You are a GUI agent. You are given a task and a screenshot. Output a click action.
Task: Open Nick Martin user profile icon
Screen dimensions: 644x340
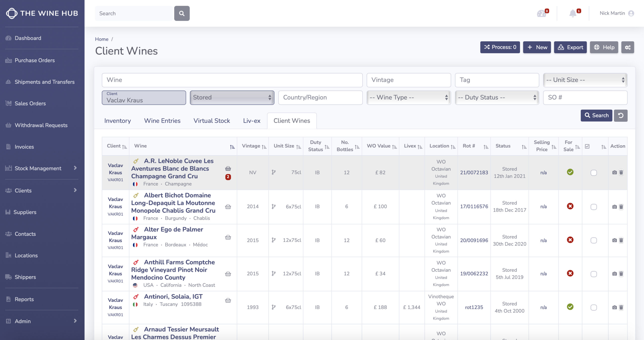point(631,13)
